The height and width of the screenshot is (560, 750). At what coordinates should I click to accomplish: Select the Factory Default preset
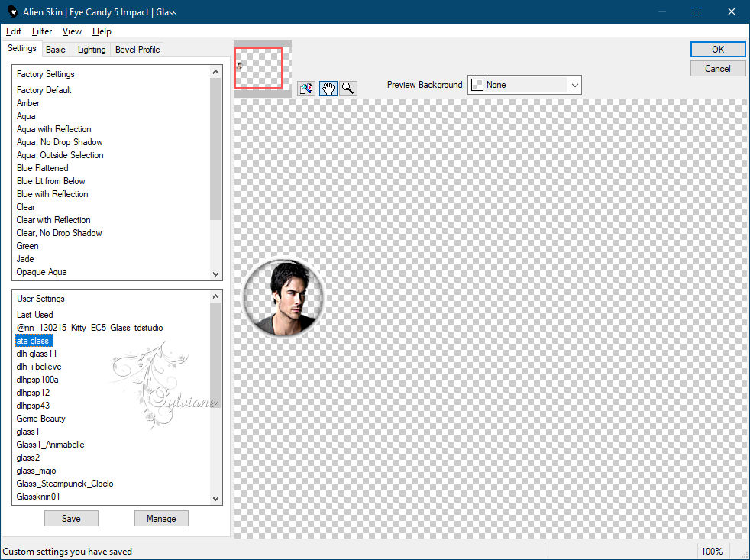click(x=44, y=90)
